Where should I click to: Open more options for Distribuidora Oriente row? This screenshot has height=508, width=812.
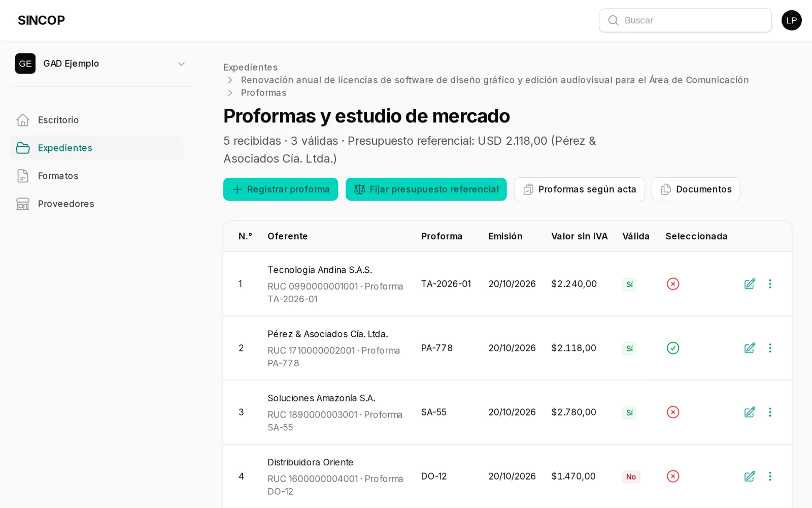770,476
